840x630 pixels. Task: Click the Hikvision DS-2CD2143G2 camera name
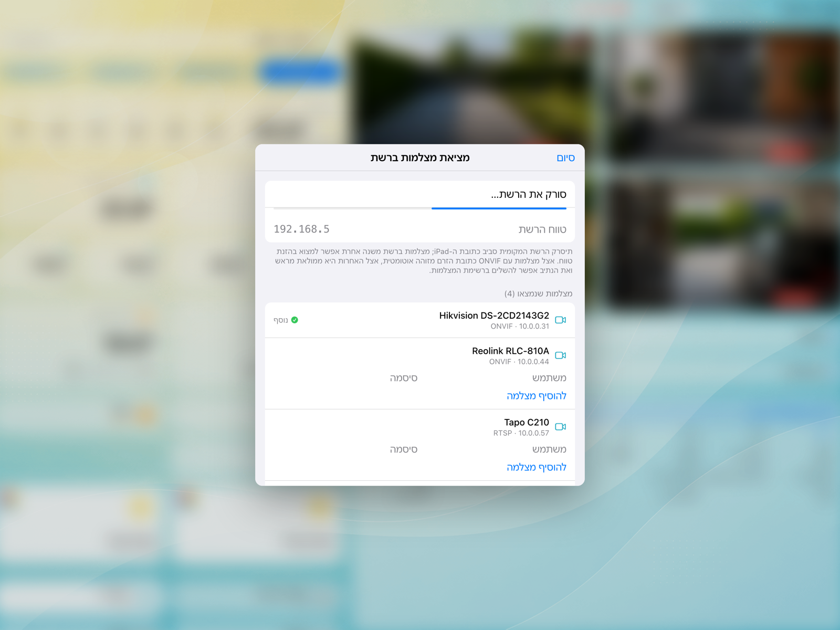click(x=494, y=316)
